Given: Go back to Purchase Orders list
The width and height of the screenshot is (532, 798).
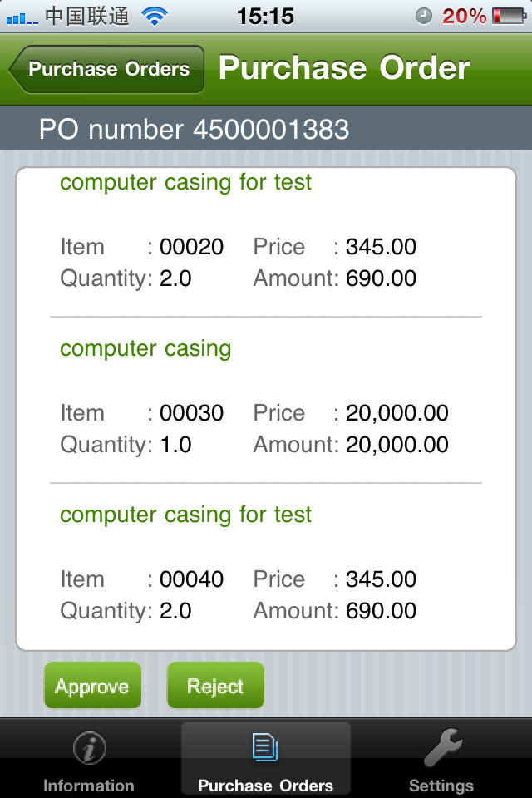Looking at the screenshot, I should [107, 69].
